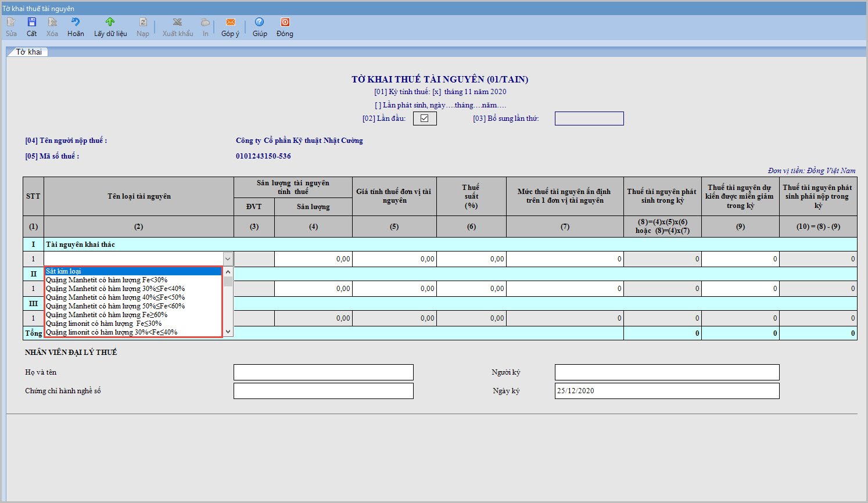Click Chứng chỉ hành nghề số field
Viewport: 868px width, 503px height.
tap(323, 391)
